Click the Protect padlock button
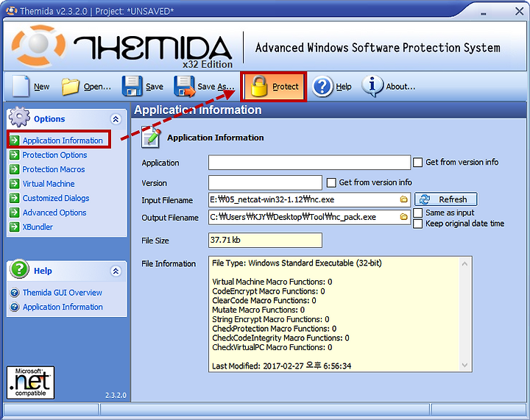Screen dimensions: 530x420 coord(273,87)
